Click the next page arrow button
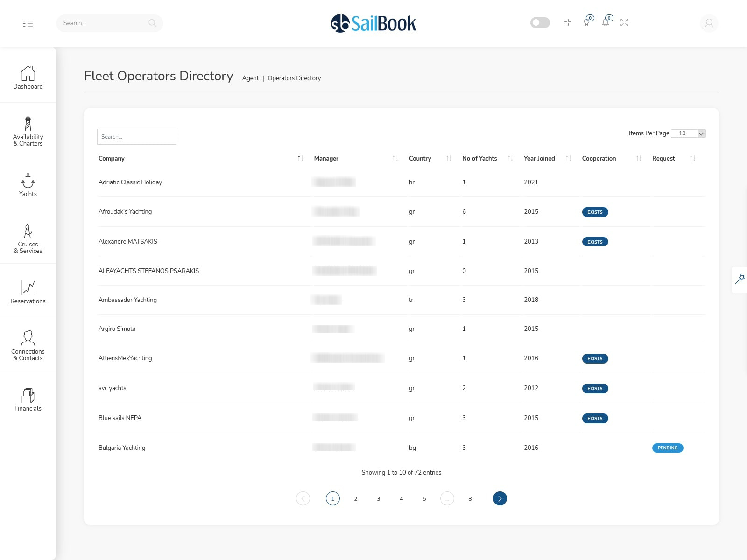Screen dimensions: 747x560 pyautogui.click(x=500, y=499)
